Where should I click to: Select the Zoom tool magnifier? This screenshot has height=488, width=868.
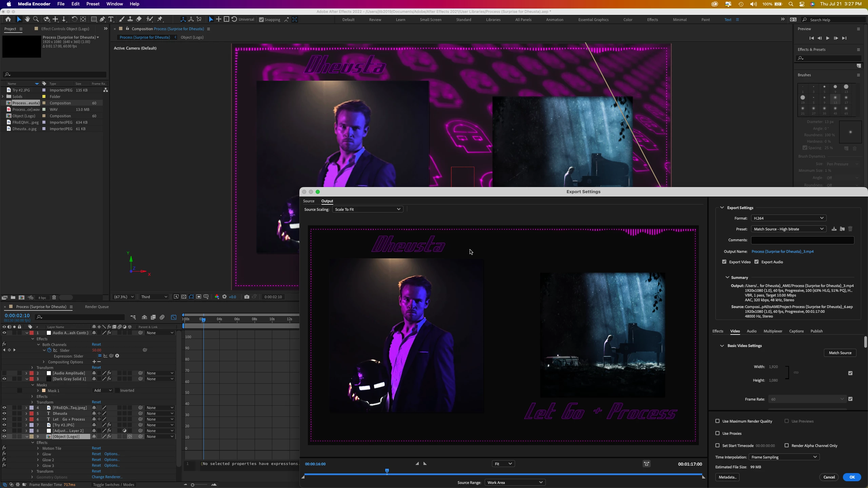(x=36, y=19)
